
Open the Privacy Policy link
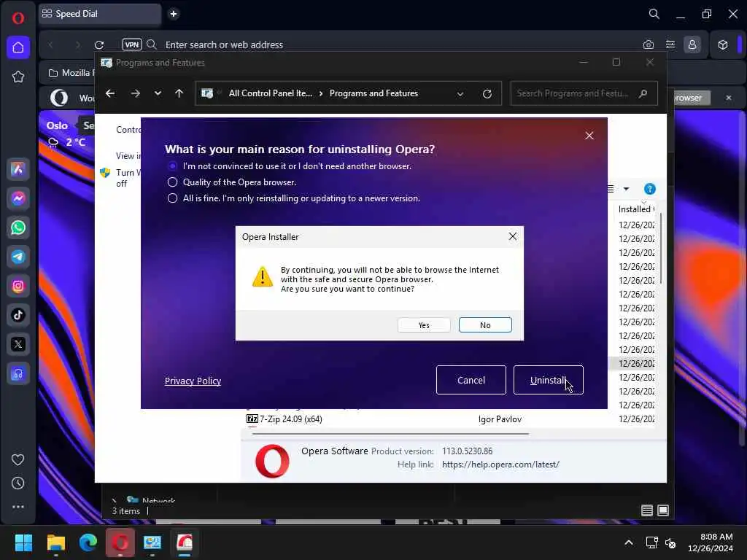tap(193, 381)
